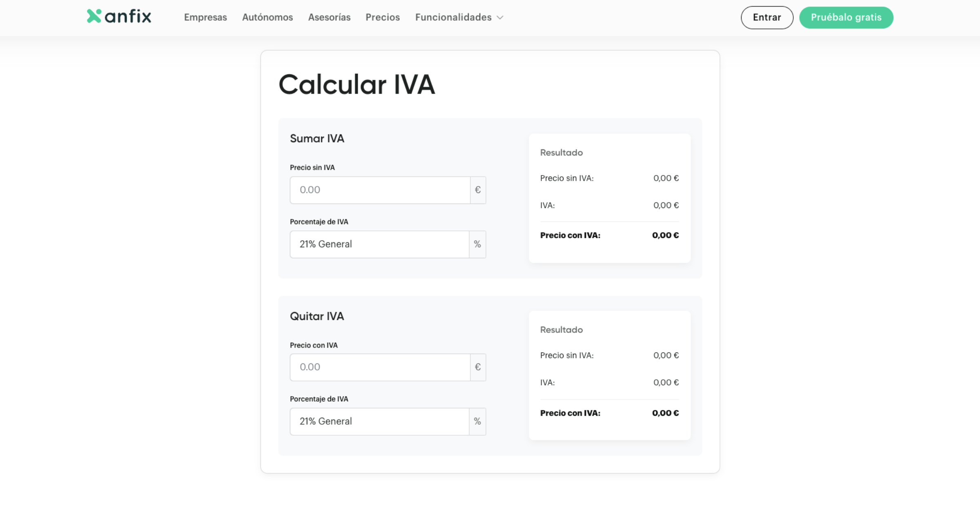Select the Empresas menu item
The image size is (980, 514).
point(205,18)
